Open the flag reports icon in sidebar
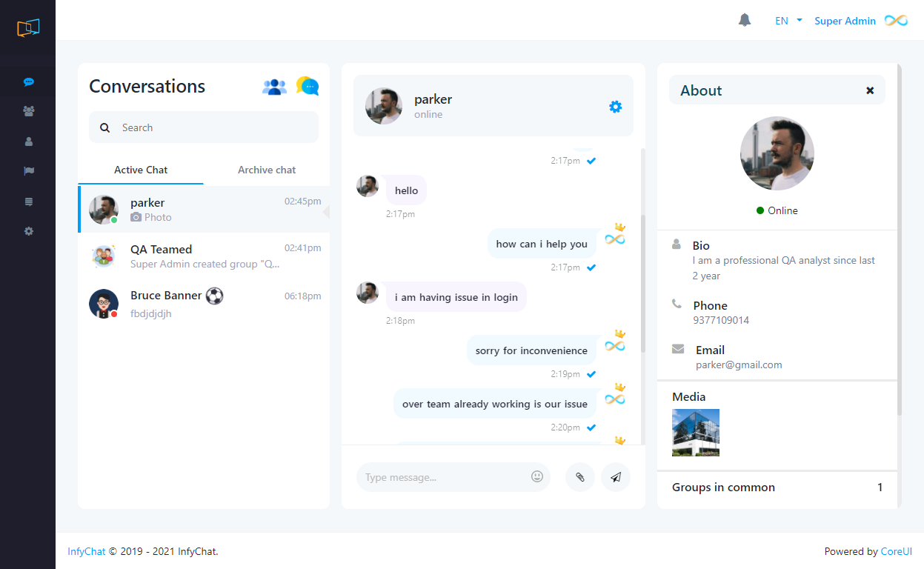This screenshot has width=924, height=569. tap(29, 171)
